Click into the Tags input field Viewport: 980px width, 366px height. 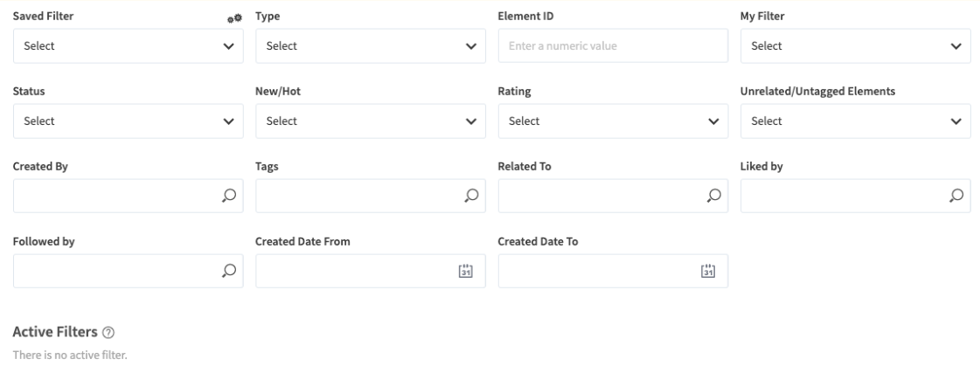tap(356, 196)
